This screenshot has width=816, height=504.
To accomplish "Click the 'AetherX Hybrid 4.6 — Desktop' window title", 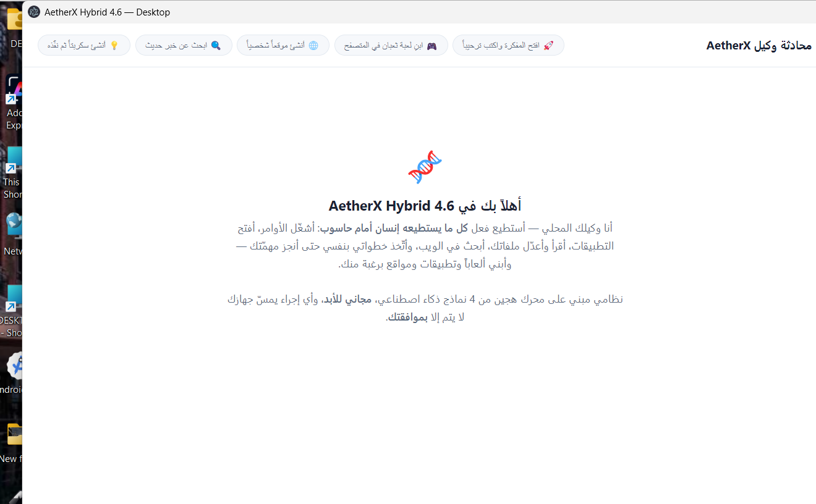I will (107, 12).
